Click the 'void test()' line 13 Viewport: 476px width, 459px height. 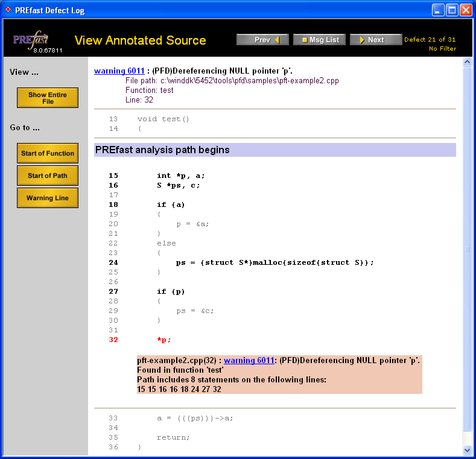163,119
